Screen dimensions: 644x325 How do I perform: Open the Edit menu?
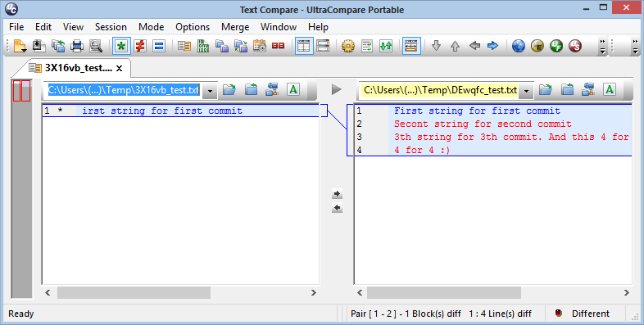click(43, 27)
